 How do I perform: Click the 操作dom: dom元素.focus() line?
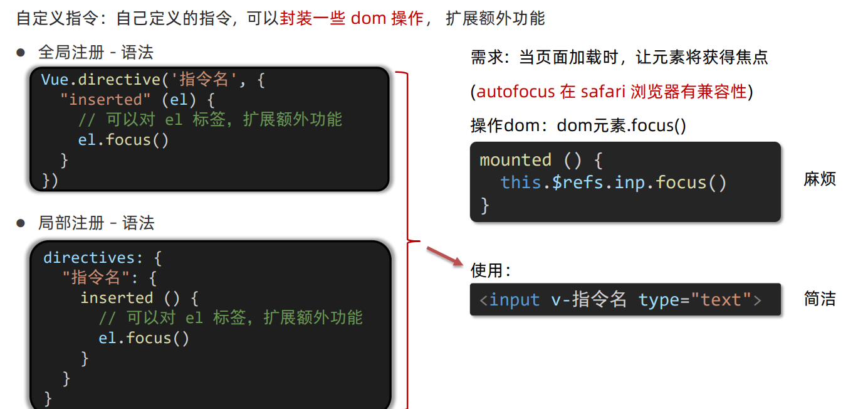coord(578,125)
